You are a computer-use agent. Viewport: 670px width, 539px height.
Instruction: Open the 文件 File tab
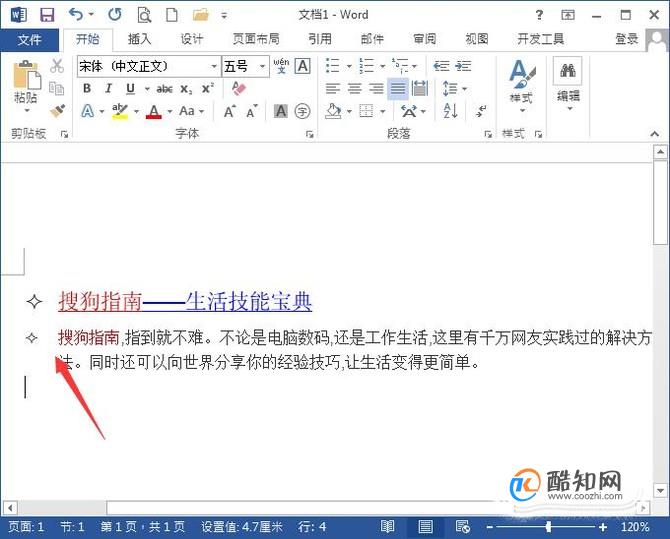tap(29, 40)
